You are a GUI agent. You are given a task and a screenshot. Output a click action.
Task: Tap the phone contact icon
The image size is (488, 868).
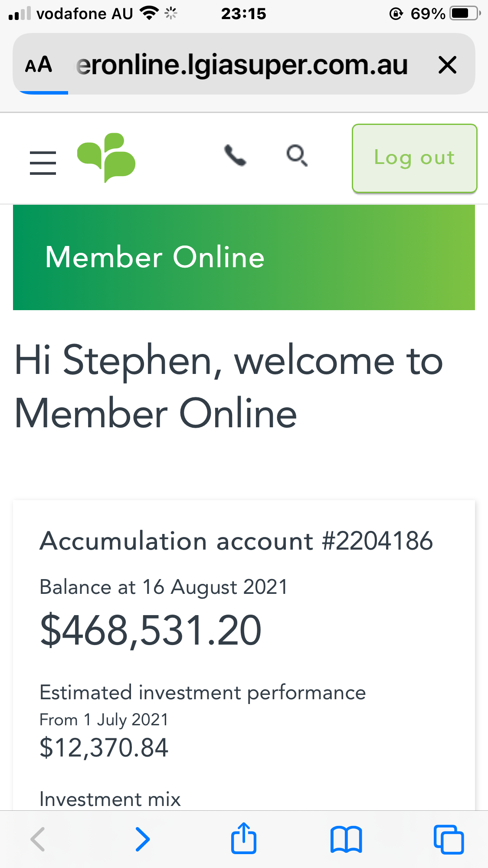[x=235, y=156]
